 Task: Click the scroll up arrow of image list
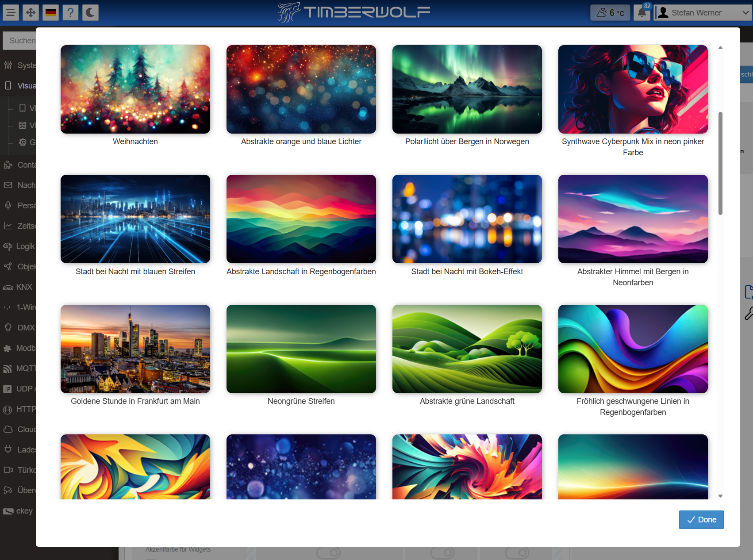coord(720,48)
